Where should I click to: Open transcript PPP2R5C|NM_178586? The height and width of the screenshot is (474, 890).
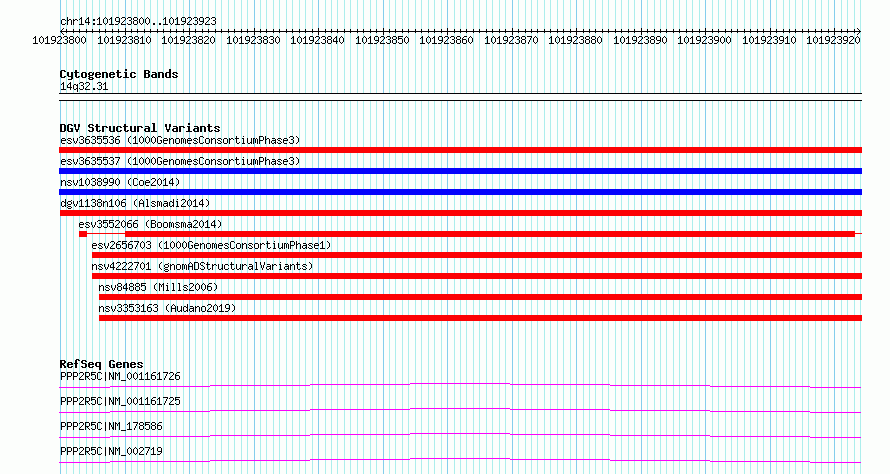point(111,426)
